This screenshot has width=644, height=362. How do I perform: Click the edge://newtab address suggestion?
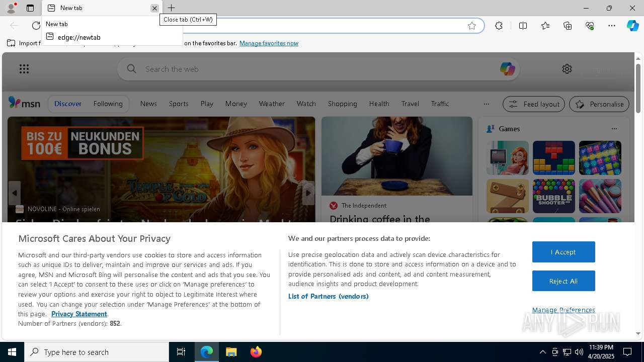112,37
